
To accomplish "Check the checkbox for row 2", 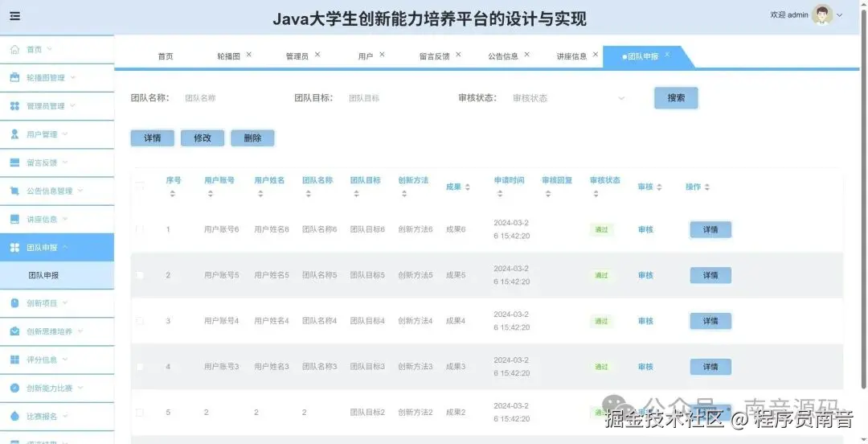I will [x=140, y=275].
